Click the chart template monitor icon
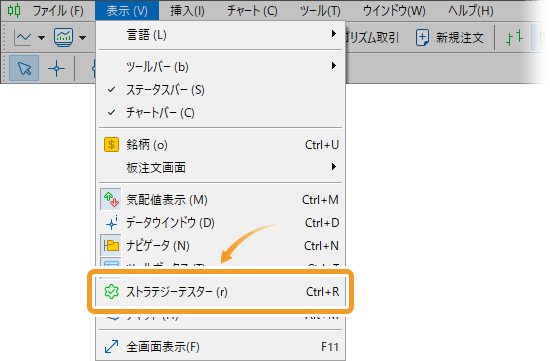Viewport: 550px width, 361px height. [63, 37]
